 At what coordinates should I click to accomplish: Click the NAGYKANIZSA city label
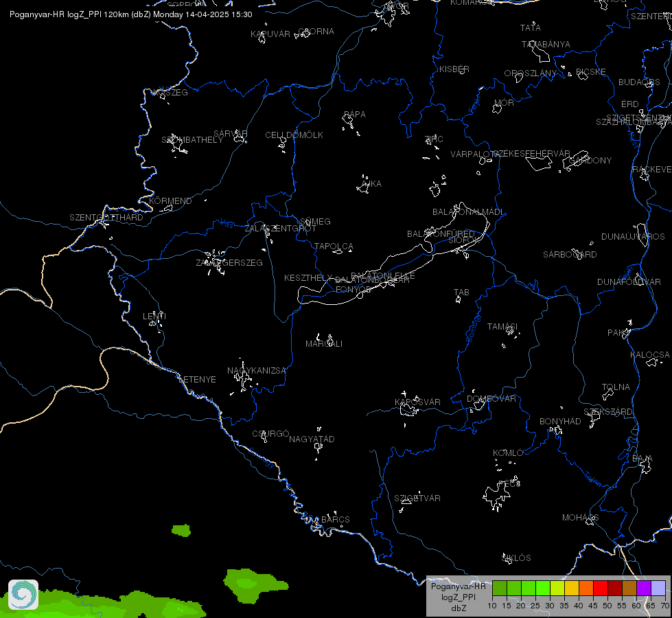(x=256, y=371)
